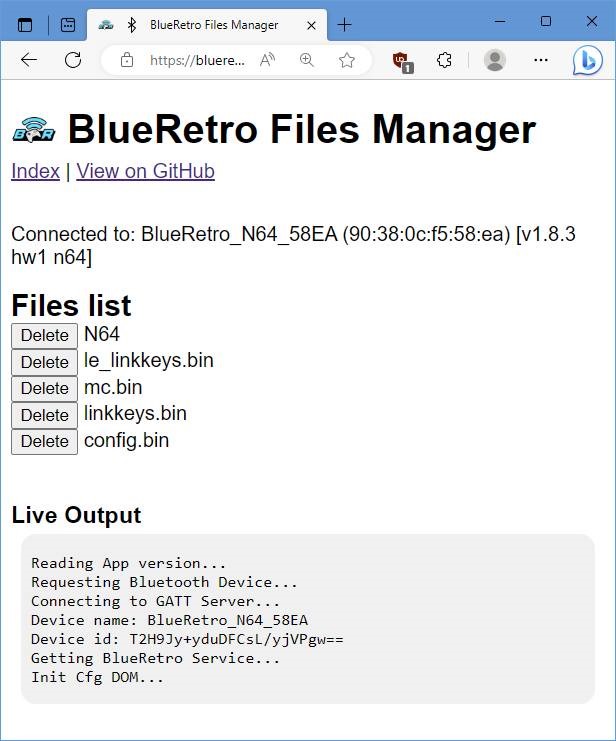Open the zoom magnifier in the address bar
Viewport: 616px width, 741px height.
coord(306,60)
